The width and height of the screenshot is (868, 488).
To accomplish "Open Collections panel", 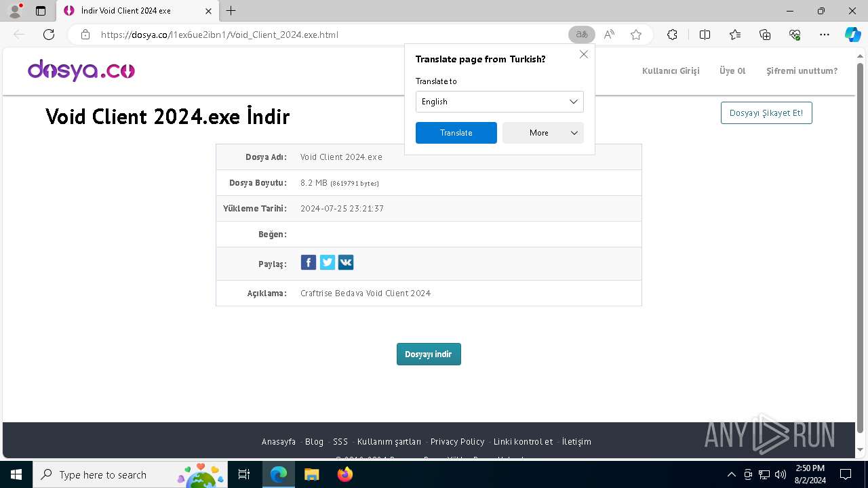I will point(765,35).
